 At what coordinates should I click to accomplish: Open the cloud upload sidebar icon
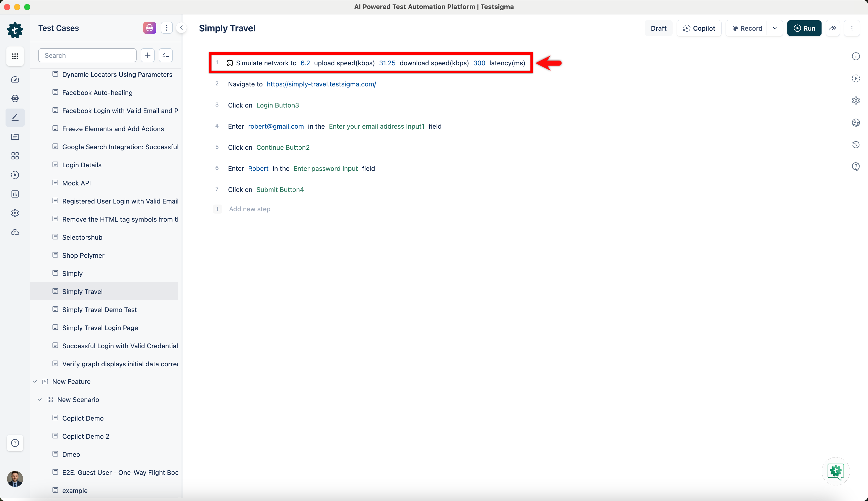click(15, 232)
